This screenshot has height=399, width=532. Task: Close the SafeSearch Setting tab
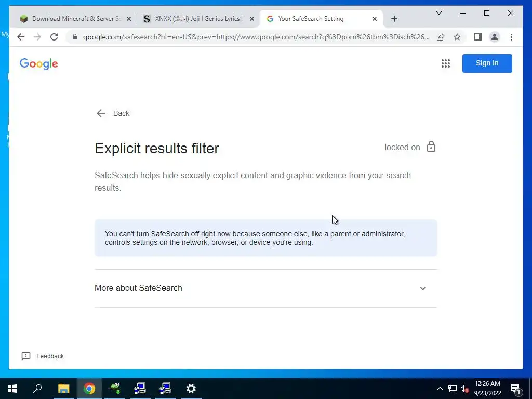[x=374, y=19]
